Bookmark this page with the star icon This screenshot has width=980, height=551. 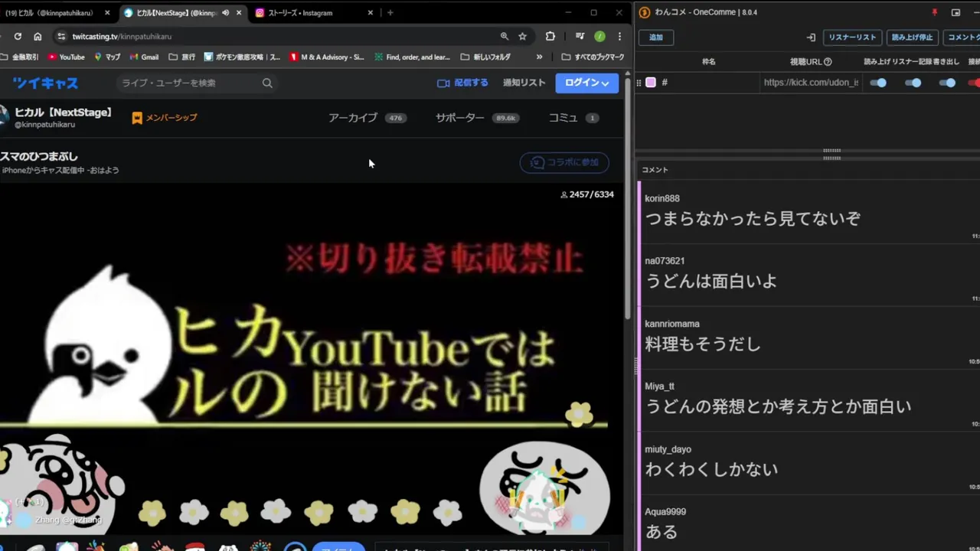point(522,36)
